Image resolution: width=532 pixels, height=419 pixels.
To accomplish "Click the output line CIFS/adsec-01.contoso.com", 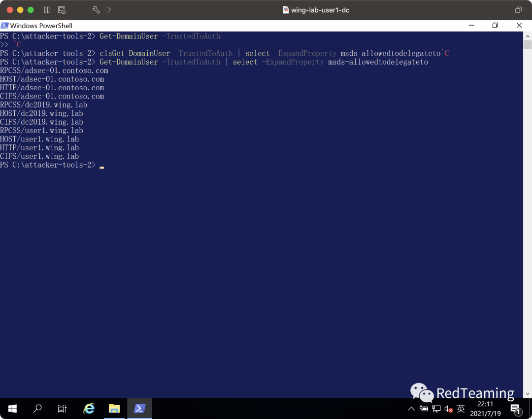I will point(52,97).
